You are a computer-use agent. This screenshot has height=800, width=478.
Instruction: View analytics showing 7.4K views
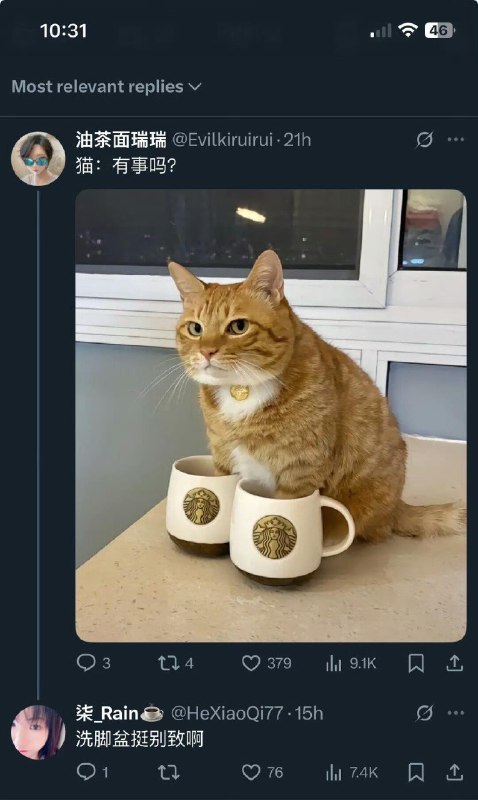tap(351, 772)
